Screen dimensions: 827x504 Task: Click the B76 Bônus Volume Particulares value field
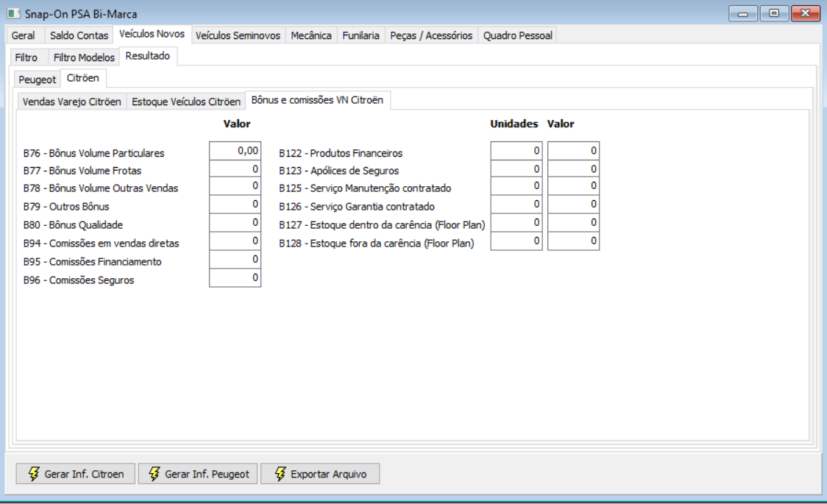235,151
